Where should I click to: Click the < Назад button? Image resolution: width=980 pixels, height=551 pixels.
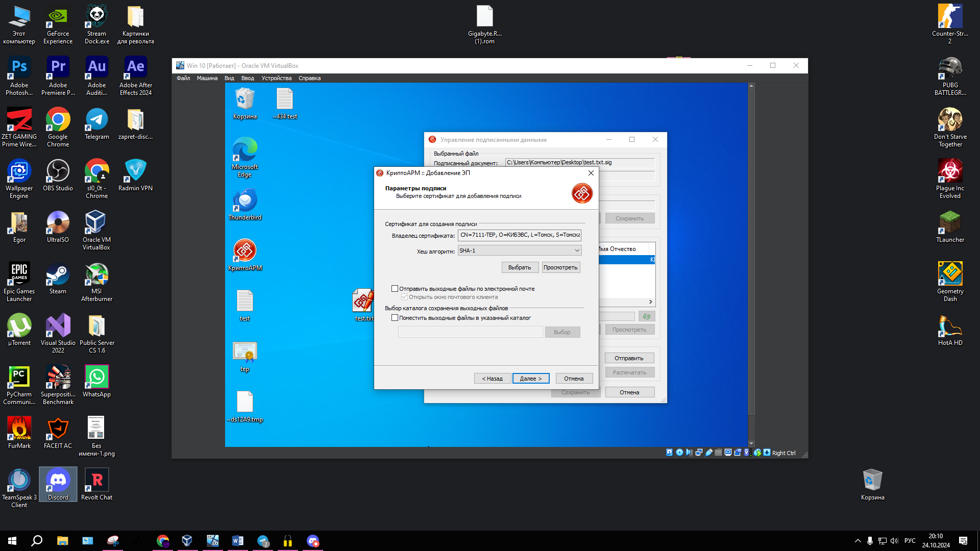click(x=492, y=379)
